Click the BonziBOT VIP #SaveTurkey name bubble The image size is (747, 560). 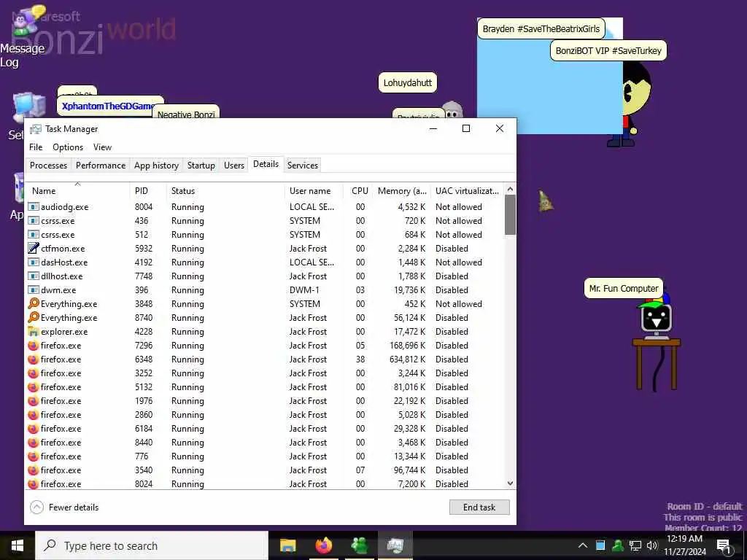pyautogui.click(x=608, y=50)
